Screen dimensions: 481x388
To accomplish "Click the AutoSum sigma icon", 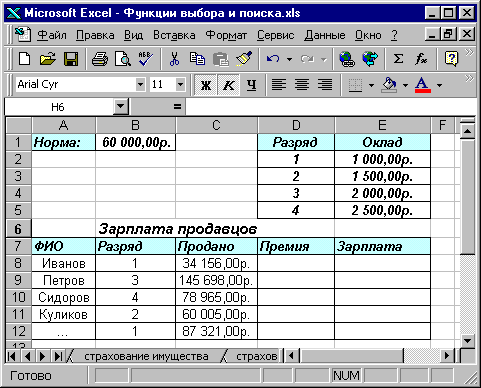I will coord(398,59).
